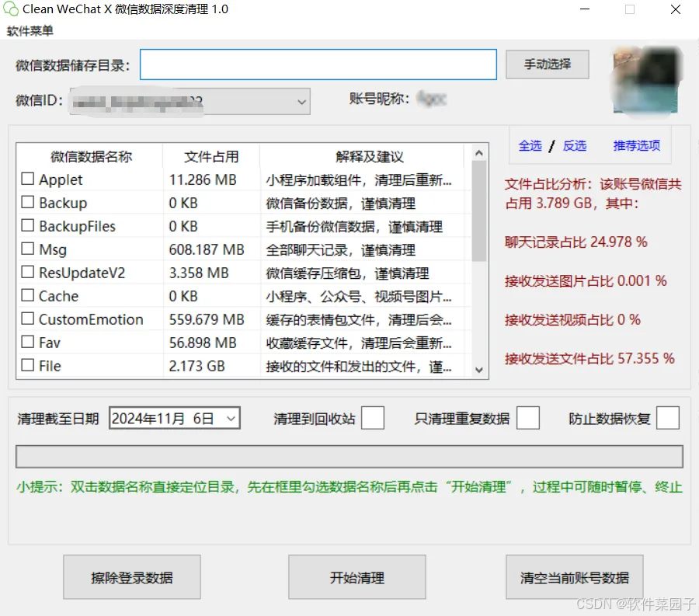Click the 清空当前账号数据 button
699x616 pixels.
click(x=574, y=577)
